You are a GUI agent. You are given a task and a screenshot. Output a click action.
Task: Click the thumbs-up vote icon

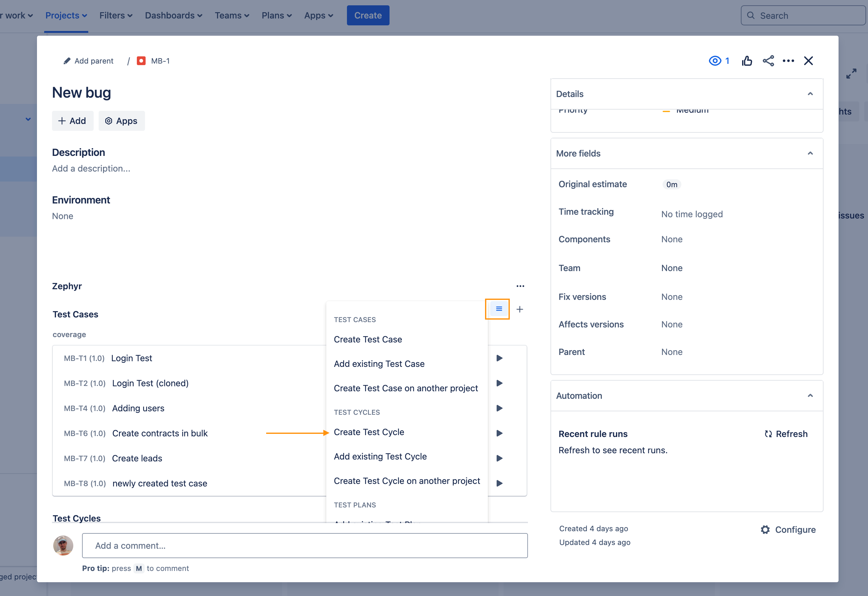pos(747,61)
